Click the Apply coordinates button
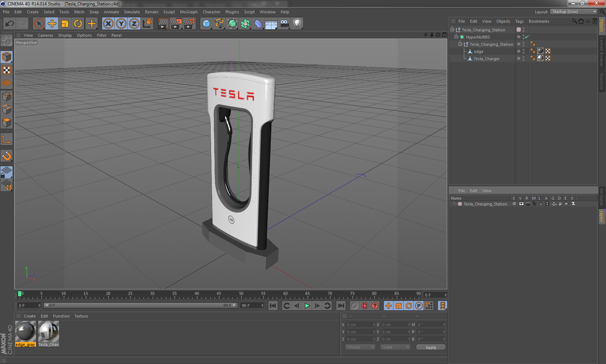The image size is (606, 364). tap(431, 347)
